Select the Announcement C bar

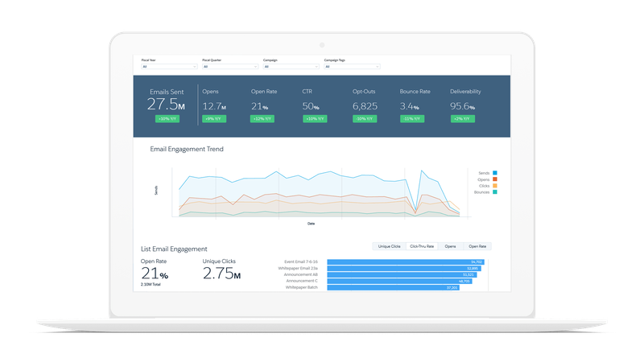click(399, 281)
